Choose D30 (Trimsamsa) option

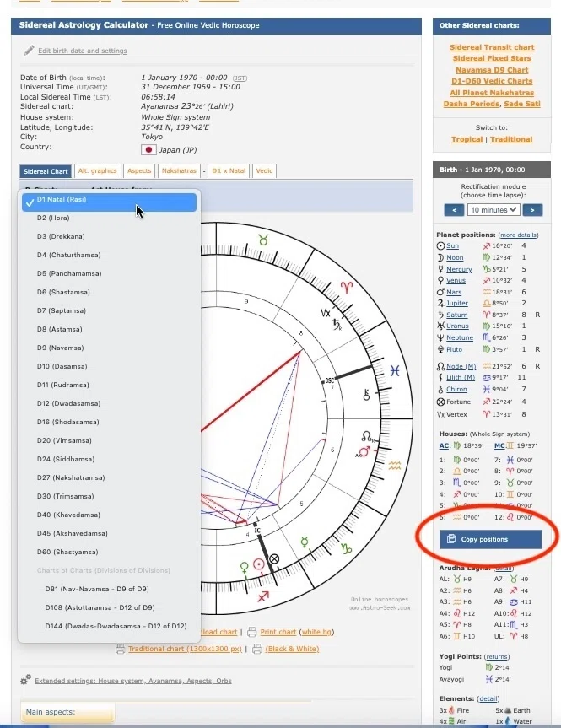pyautogui.click(x=109, y=496)
